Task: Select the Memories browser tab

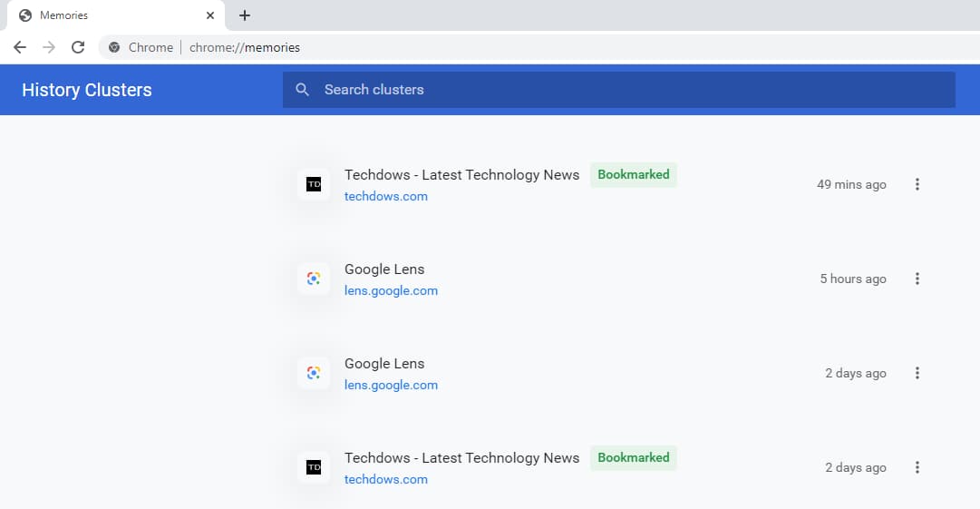Action: click(x=116, y=15)
